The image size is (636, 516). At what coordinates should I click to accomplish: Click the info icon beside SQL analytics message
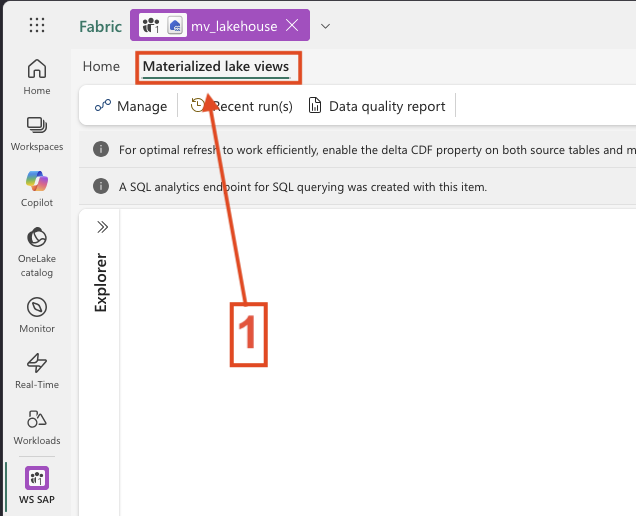click(101, 186)
